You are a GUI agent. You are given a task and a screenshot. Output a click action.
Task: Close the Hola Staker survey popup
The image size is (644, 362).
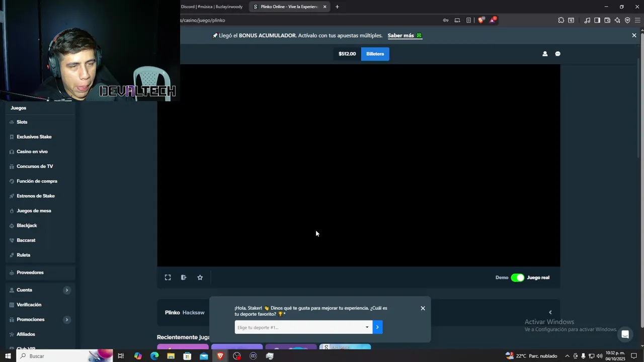(423, 308)
